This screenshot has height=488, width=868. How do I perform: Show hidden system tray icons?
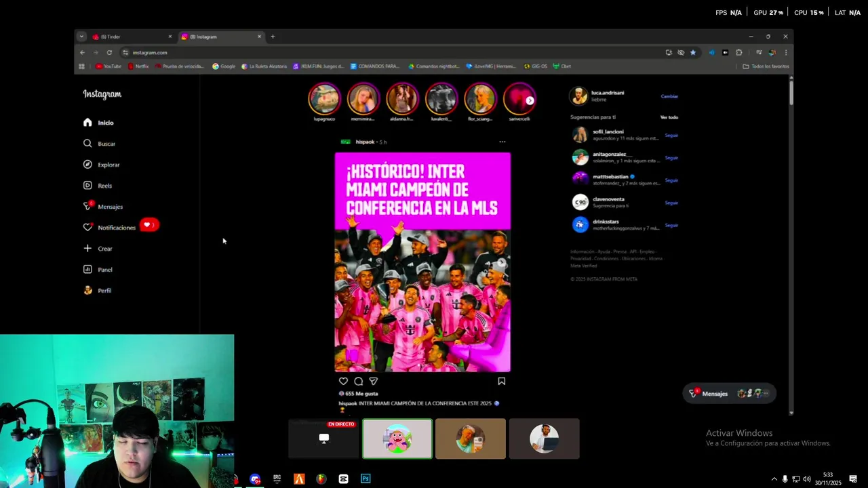(x=774, y=479)
